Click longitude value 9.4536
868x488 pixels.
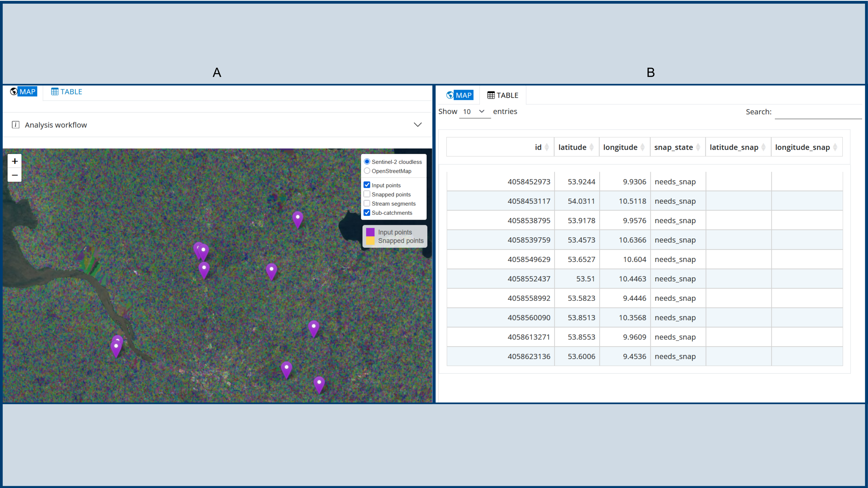pyautogui.click(x=634, y=357)
